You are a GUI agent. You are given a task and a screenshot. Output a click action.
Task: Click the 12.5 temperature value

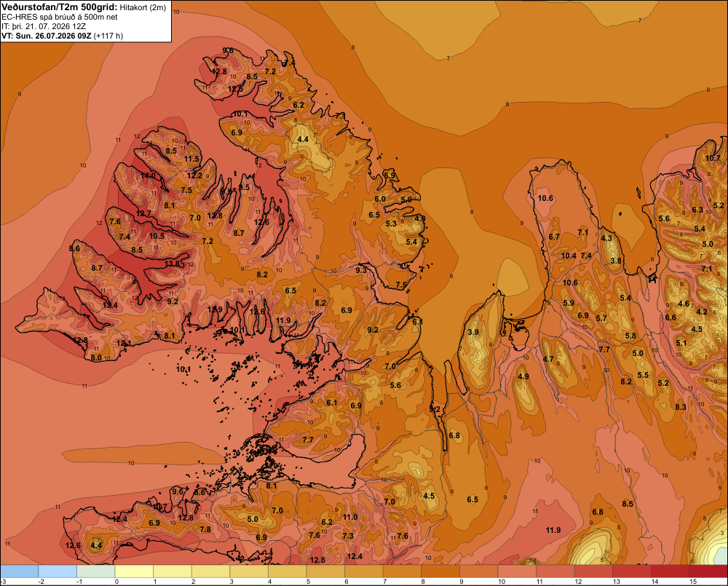(235, 89)
